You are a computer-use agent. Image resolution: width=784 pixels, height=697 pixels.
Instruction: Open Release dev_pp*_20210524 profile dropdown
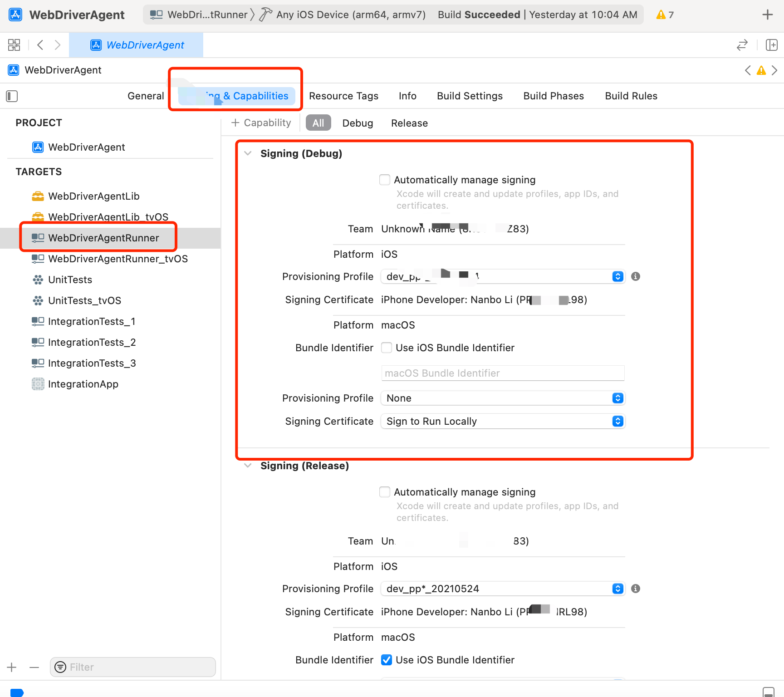[x=503, y=589]
